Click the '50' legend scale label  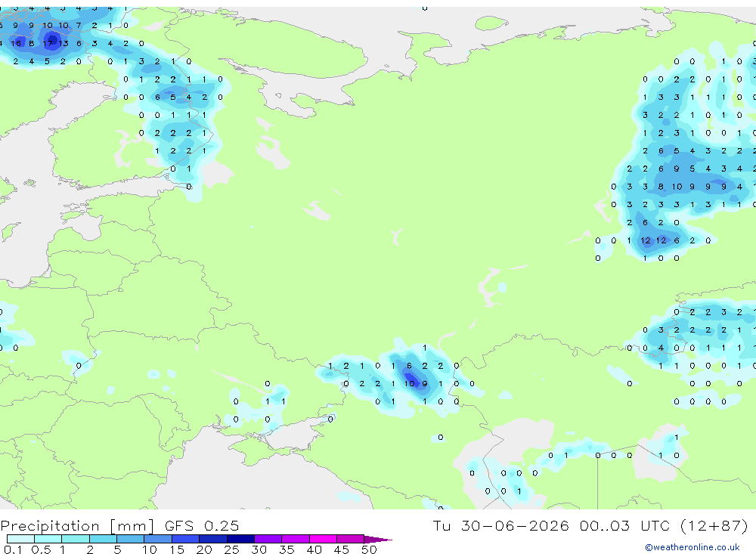369,549
